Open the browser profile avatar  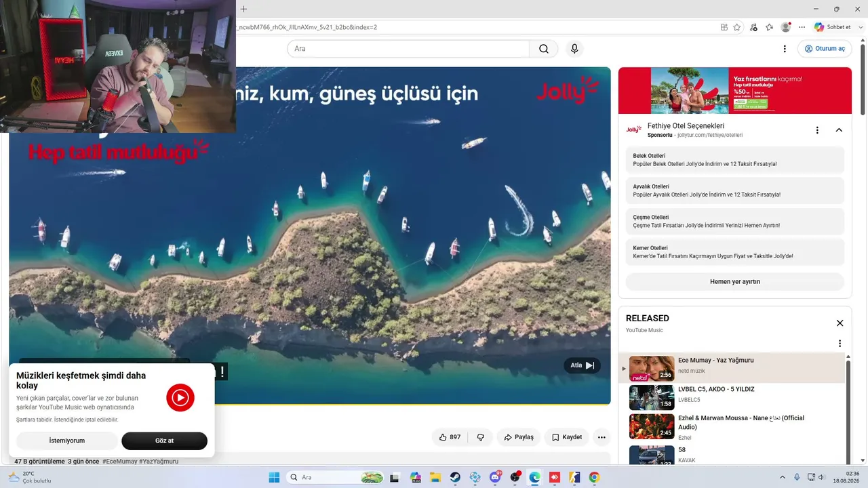(x=786, y=27)
